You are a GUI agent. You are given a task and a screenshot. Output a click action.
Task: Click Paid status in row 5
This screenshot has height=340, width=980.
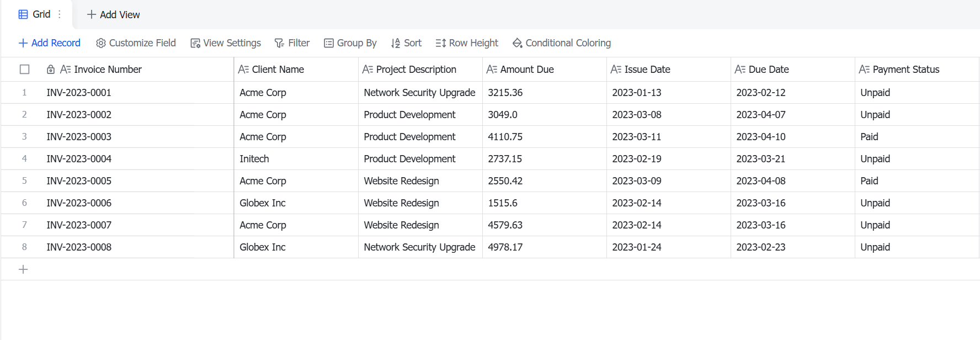(917, 181)
